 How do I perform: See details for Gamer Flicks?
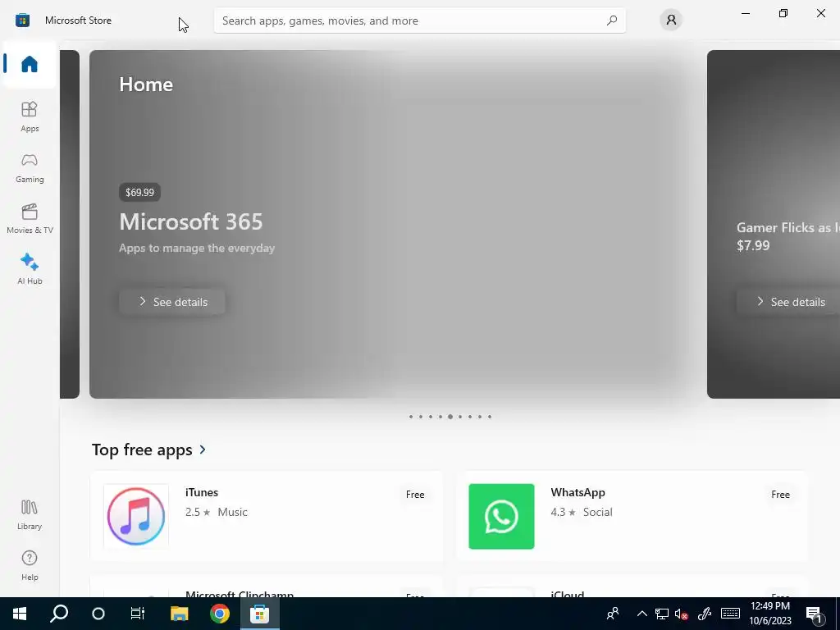788,302
